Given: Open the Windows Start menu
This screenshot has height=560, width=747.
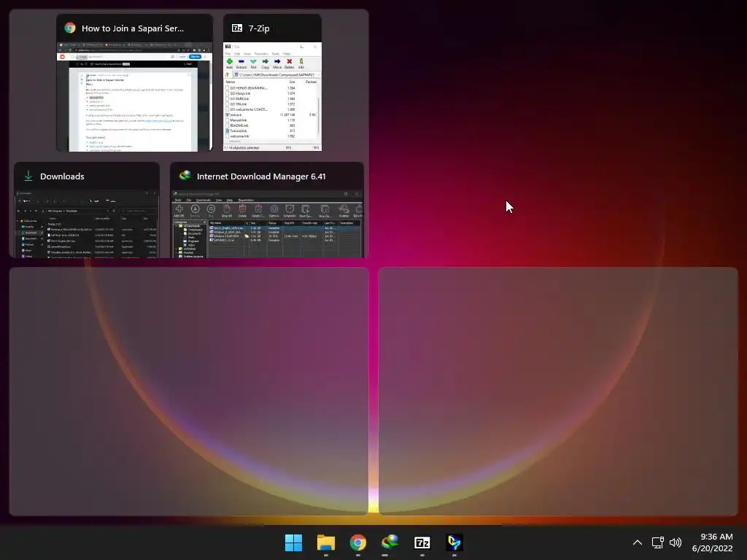Looking at the screenshot, I should pos(293,542).
